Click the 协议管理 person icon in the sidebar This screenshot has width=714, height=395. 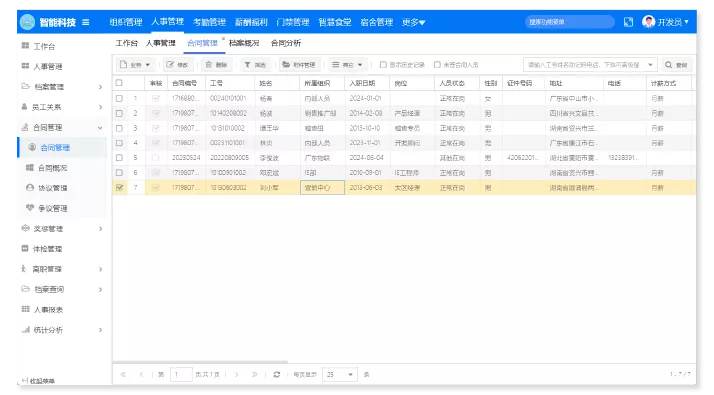30,187
